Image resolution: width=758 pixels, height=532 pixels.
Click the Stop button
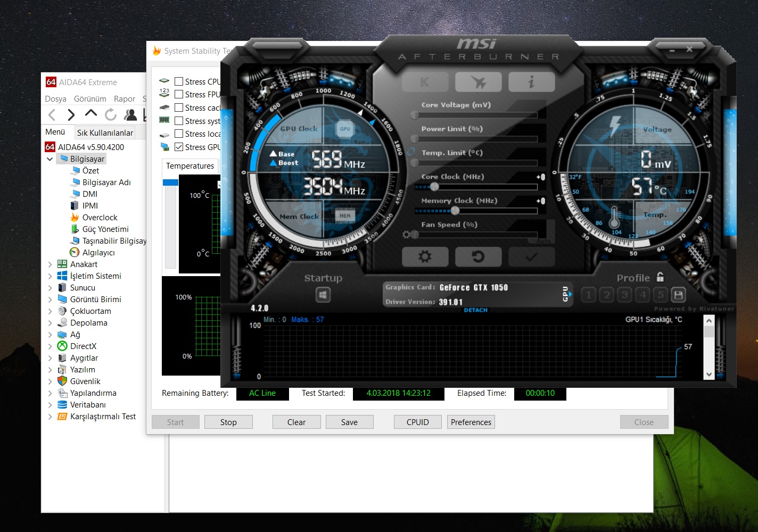point(228,422)
